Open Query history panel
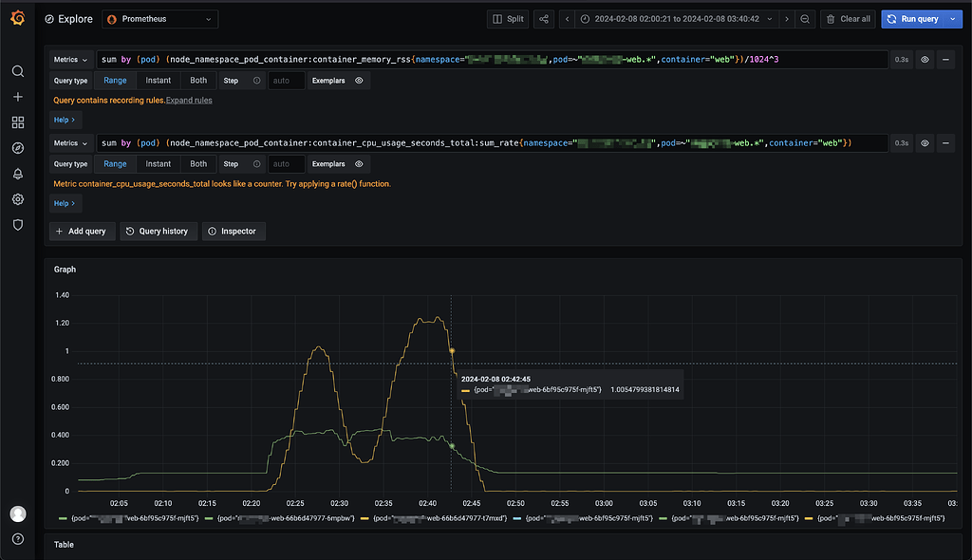Screen dimensions: 972x560 [158, 231]
